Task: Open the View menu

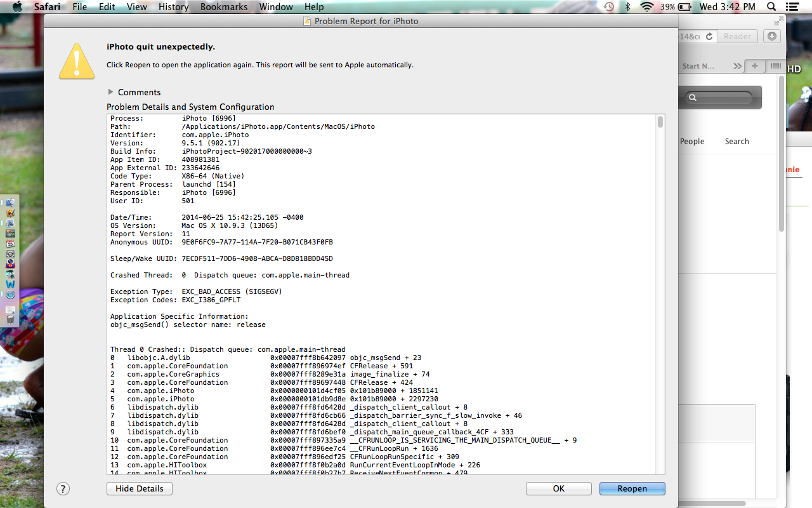Action: point(137,7)
